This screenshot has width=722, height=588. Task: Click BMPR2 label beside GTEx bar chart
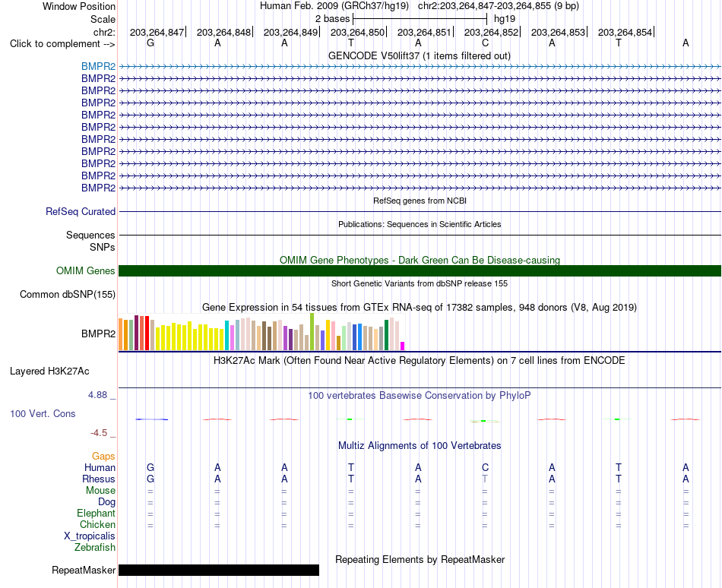tap(99, 334)
